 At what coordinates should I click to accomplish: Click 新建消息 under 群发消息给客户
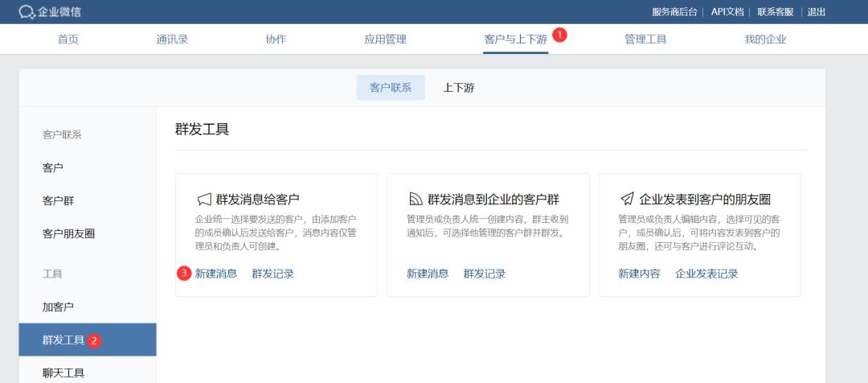[216, 274]
